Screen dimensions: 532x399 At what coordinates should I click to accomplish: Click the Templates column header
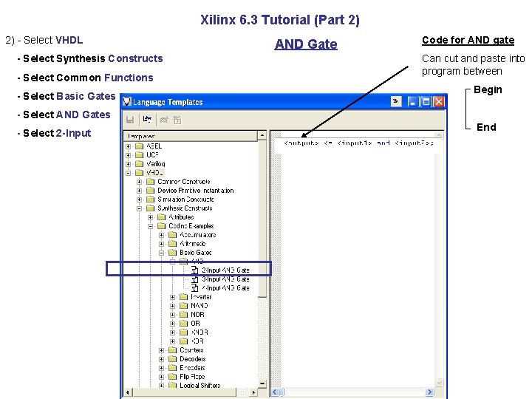(191, 136)
